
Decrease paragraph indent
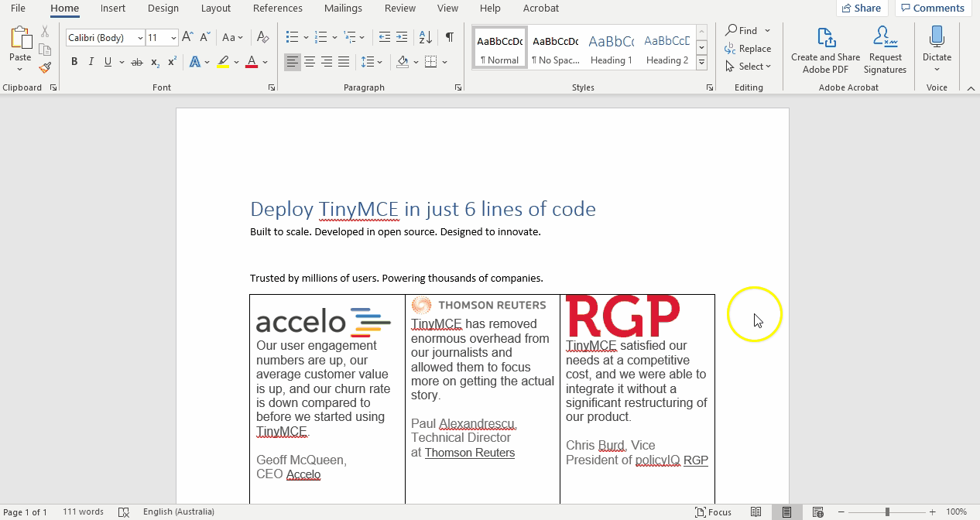[x=385, y=37]
